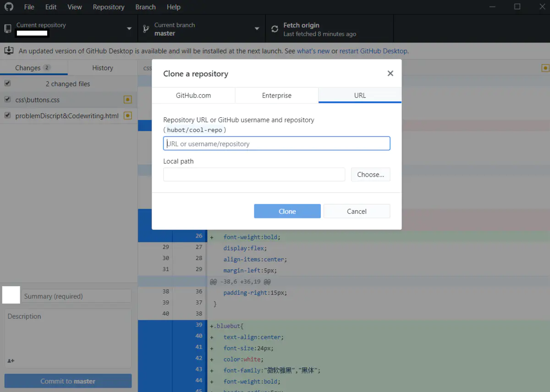Click the Commit to master button
This screenshot has height=392, width=550.
coord(68,381)
